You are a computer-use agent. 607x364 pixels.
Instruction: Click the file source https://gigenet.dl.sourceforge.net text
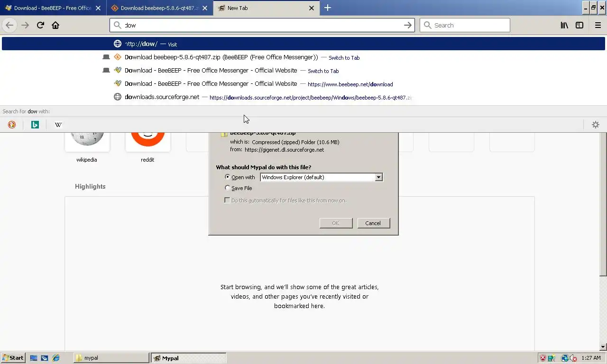click(x=284, y=150)
